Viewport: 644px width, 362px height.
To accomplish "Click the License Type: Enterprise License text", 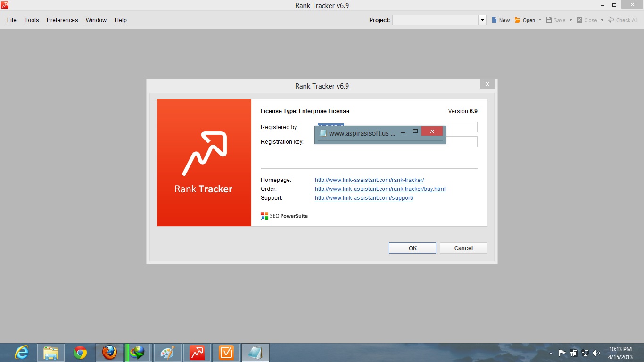I will 305,111.
